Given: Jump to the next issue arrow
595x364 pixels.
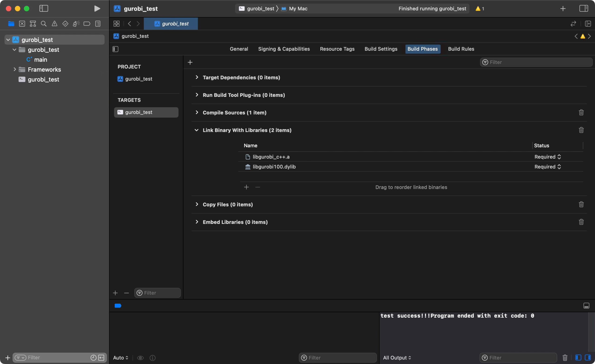Looking at the screenshot, I should [589, 36].
